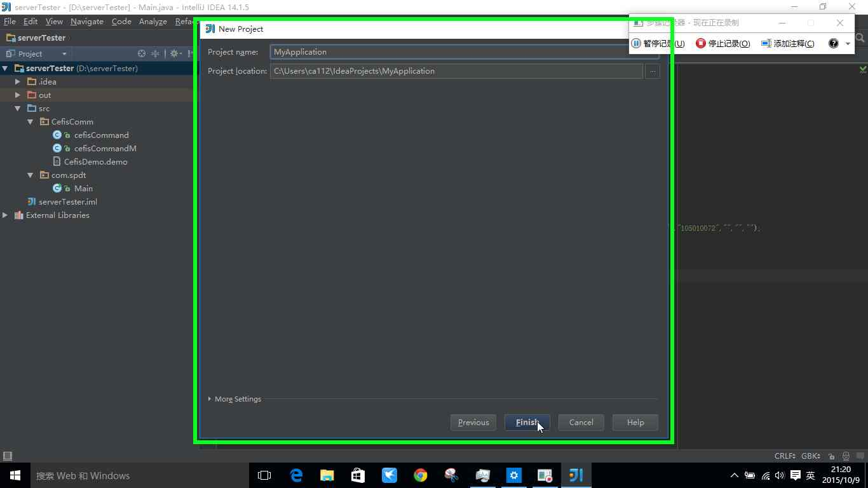Open Project panel settings gear

point(174,54)
